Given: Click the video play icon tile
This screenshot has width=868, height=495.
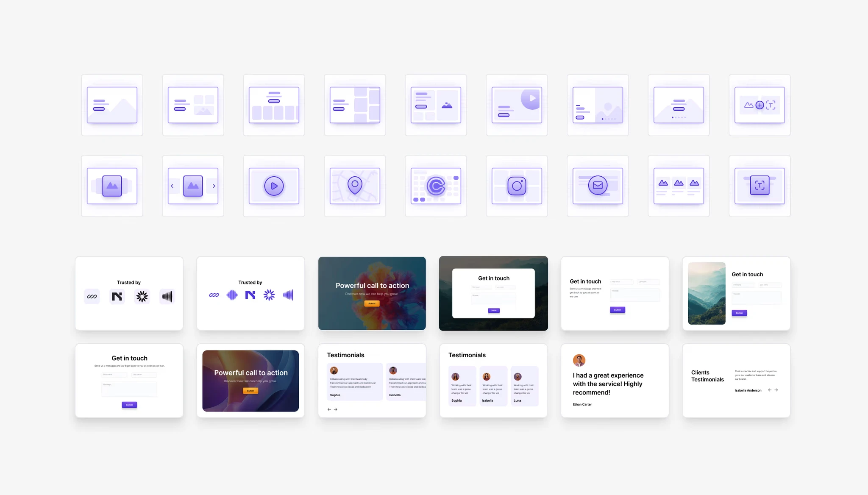Looking at the screenshot, I should (274, 186).
